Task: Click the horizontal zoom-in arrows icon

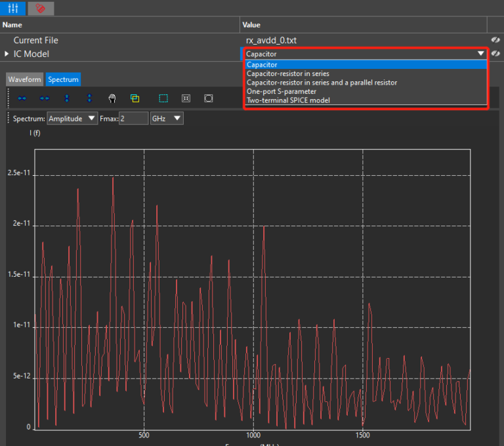Action: 22,98
